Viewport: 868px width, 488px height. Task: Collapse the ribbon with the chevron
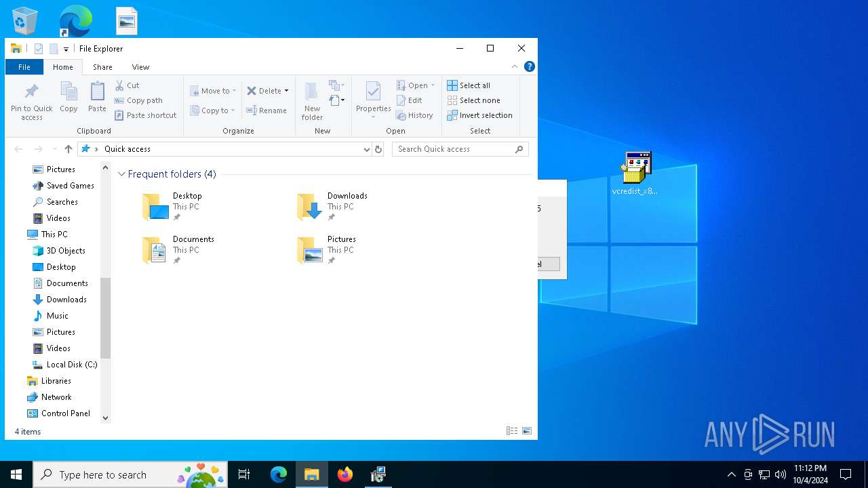pyautogui.click(x=515, y=66)
